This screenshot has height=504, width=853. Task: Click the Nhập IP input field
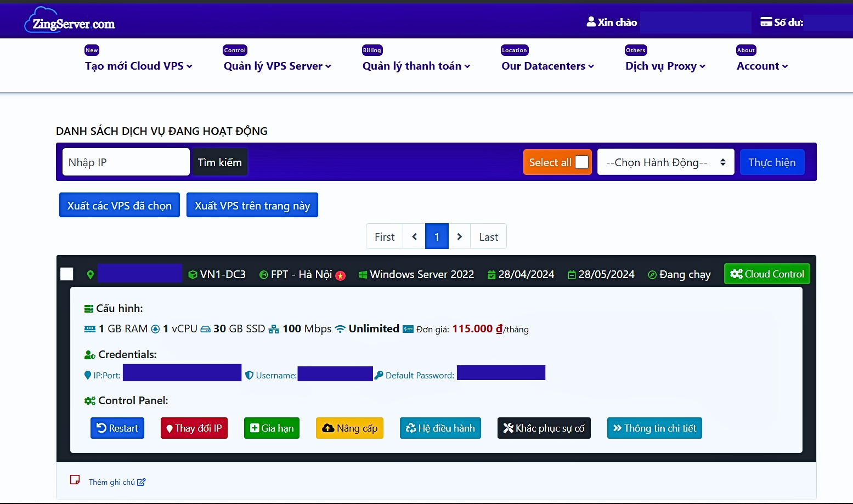coord(126,162)
